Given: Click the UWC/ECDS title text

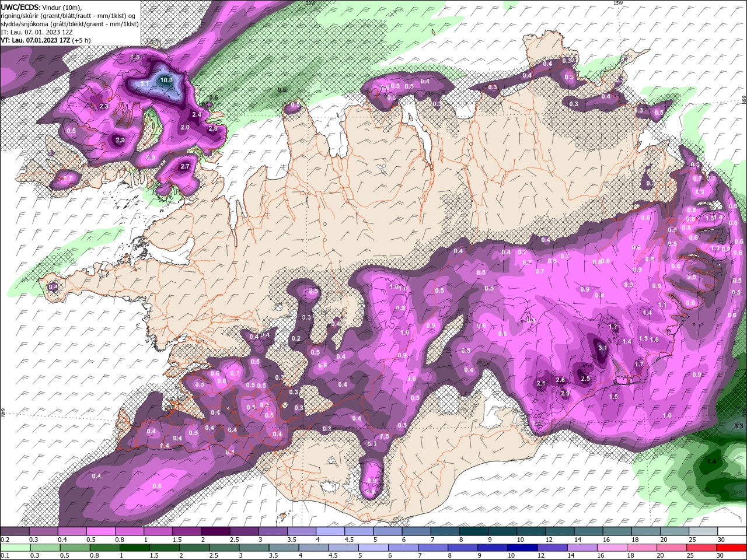Looking at the screenshot, I should pos(20,7).
